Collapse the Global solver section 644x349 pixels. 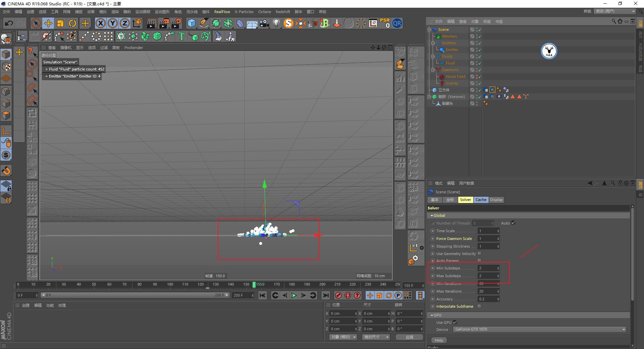point(433,215)
